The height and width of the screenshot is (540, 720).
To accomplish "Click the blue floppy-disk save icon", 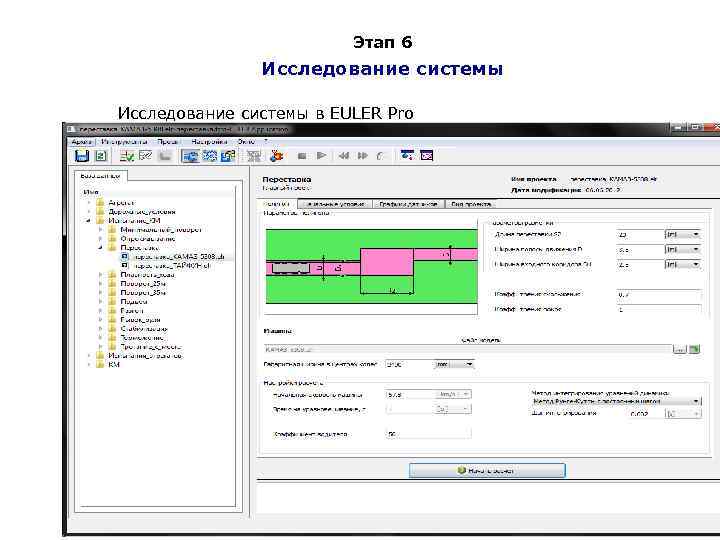I will [x=82, y=156].
